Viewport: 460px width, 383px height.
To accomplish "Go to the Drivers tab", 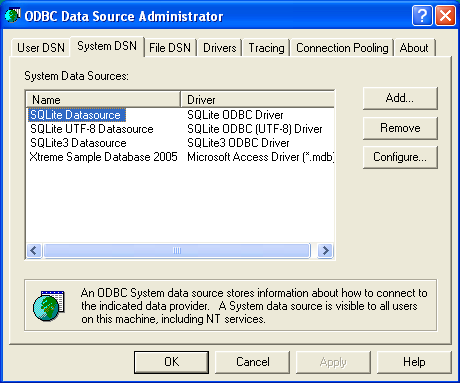I will [220, 48].
